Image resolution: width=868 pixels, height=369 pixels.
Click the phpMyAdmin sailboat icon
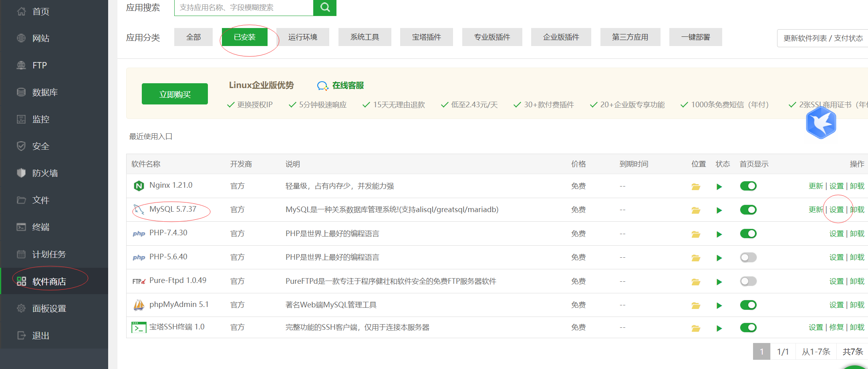click(139, 305)
